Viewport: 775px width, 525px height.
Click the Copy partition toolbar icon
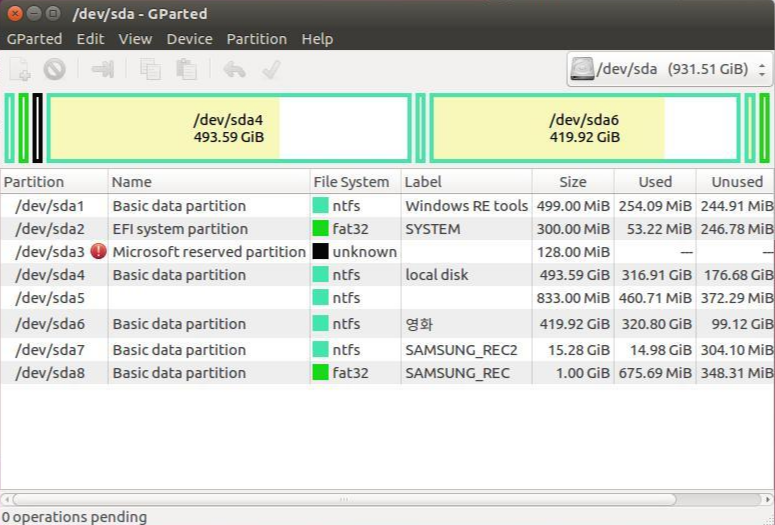pos(150,69)
